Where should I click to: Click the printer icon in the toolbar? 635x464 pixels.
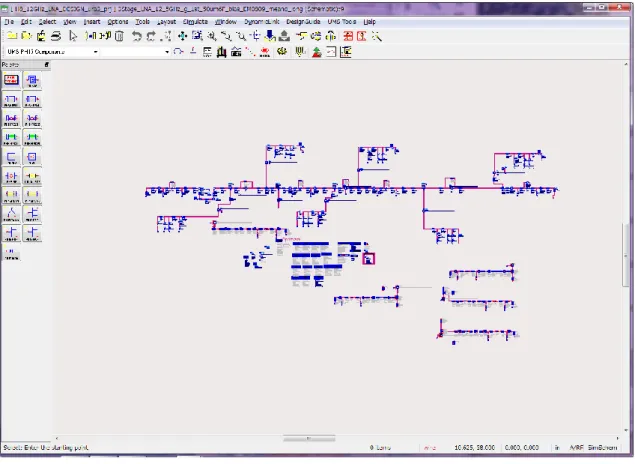tap(56, 36)
